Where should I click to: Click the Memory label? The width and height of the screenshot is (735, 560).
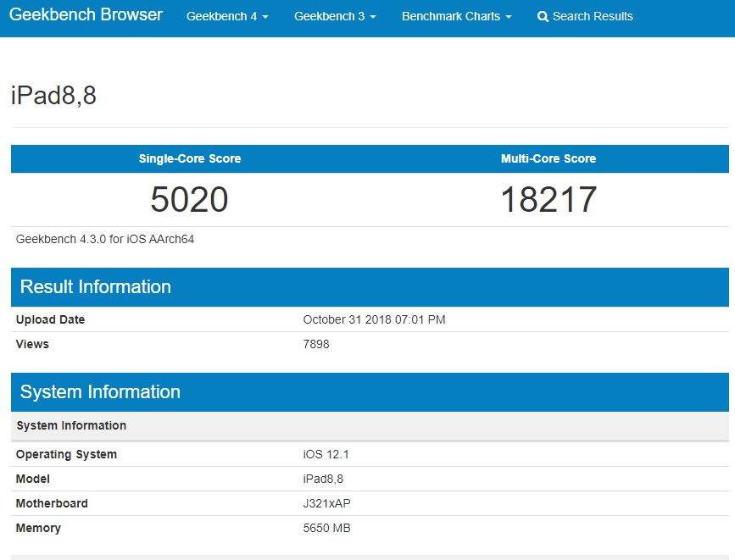38,528
